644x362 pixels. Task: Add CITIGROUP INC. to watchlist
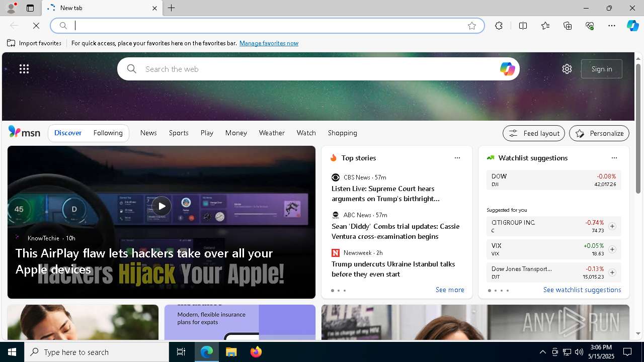click(612, 226)
